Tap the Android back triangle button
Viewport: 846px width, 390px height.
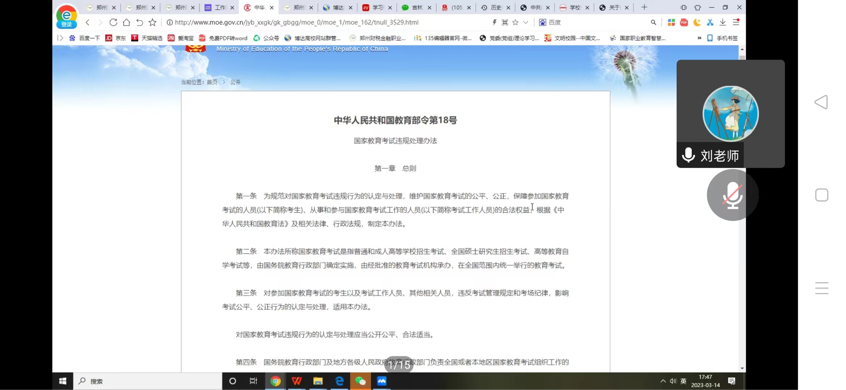(821, 102)
